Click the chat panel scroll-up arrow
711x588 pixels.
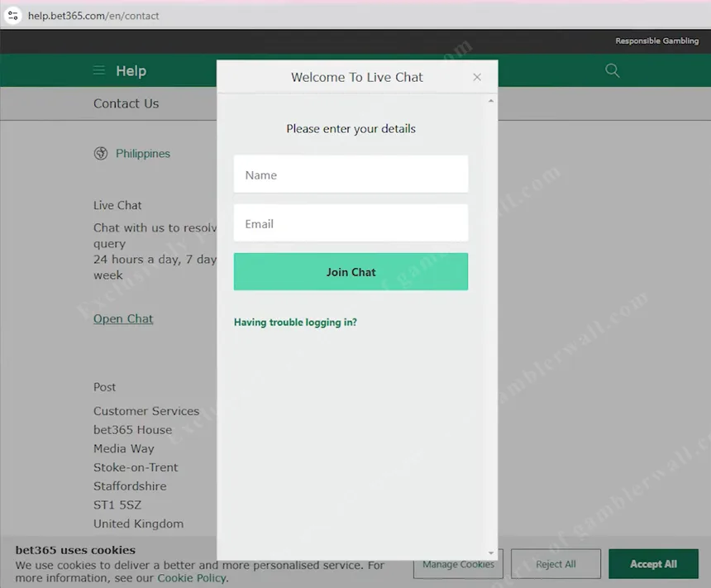(491, 101)
